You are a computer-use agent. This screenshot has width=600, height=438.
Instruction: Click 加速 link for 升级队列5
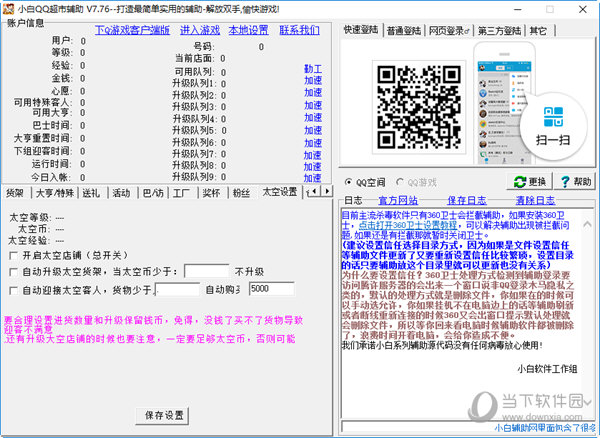(313, 130)
